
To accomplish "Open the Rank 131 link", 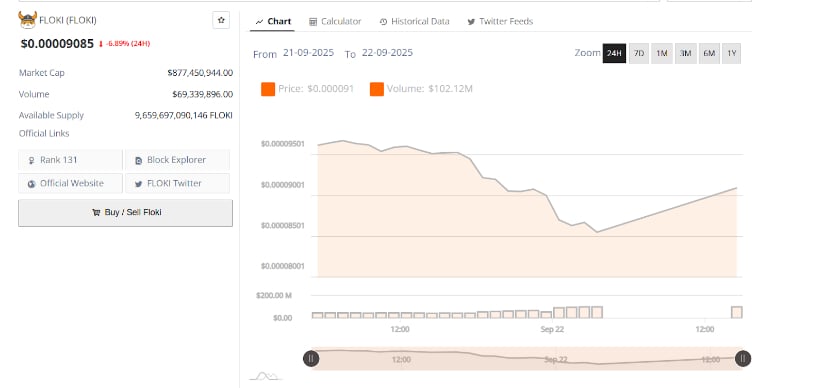I will coord(70,160).
